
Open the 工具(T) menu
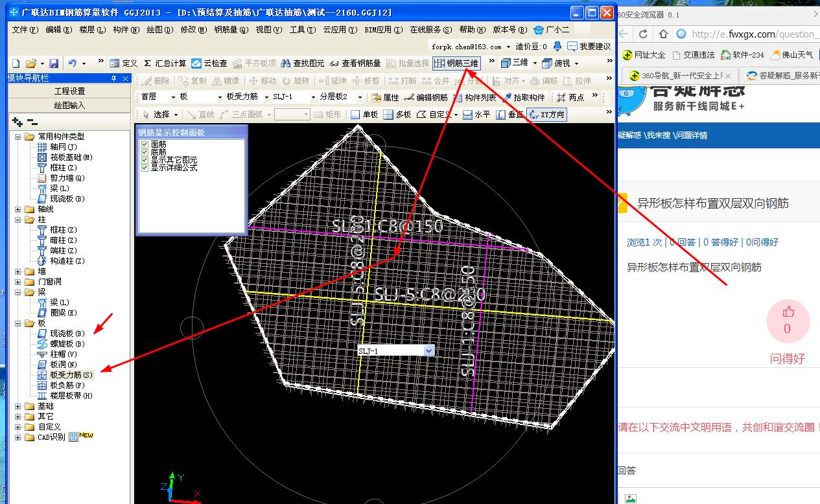(303, 29)
